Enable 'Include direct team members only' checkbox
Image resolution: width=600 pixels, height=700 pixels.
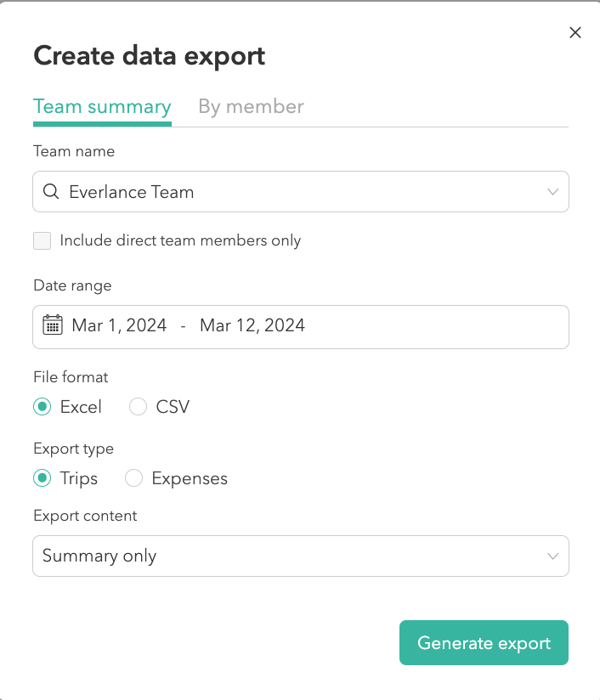pyautogui.click(x=42, y=240)
